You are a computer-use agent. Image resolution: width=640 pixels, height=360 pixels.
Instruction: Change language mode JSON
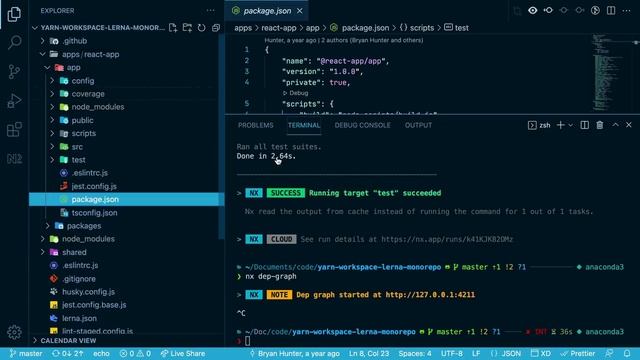506,353
